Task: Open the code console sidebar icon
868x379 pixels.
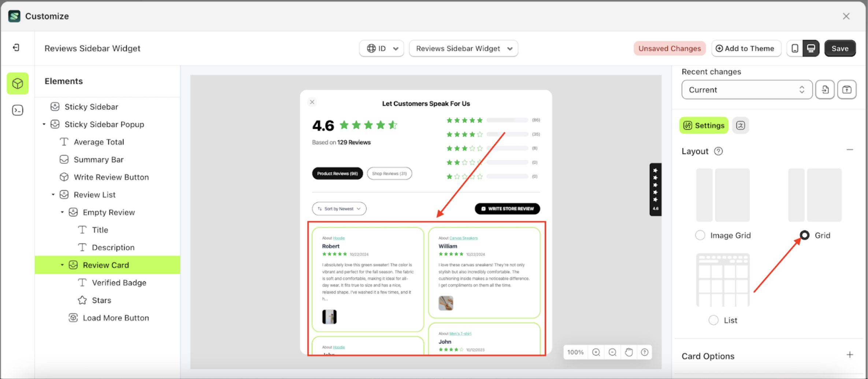Action: (x=18, y=110)
